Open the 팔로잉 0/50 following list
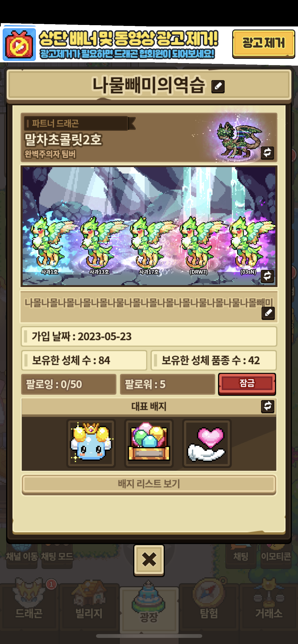Screen dimensions: 298x644 tap(69, 384)
